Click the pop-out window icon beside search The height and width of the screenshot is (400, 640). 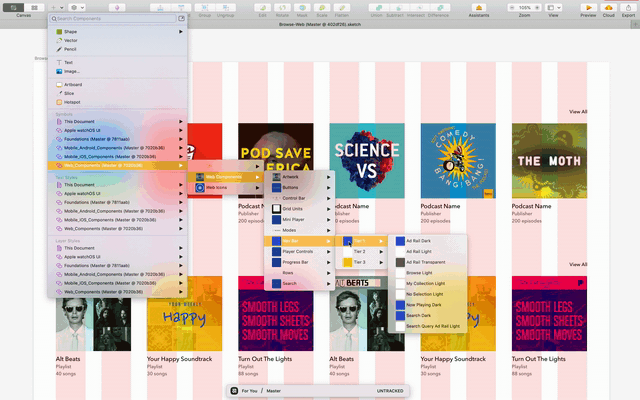pos(181,18)
